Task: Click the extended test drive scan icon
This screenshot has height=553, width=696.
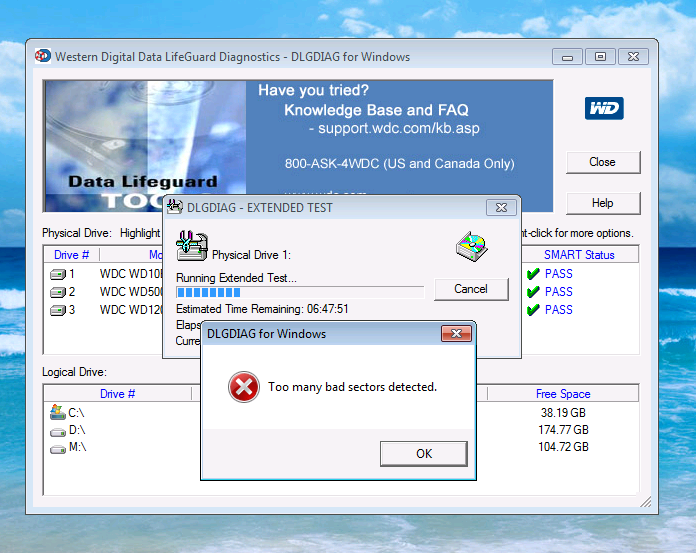Action: [x=190, y=245]
